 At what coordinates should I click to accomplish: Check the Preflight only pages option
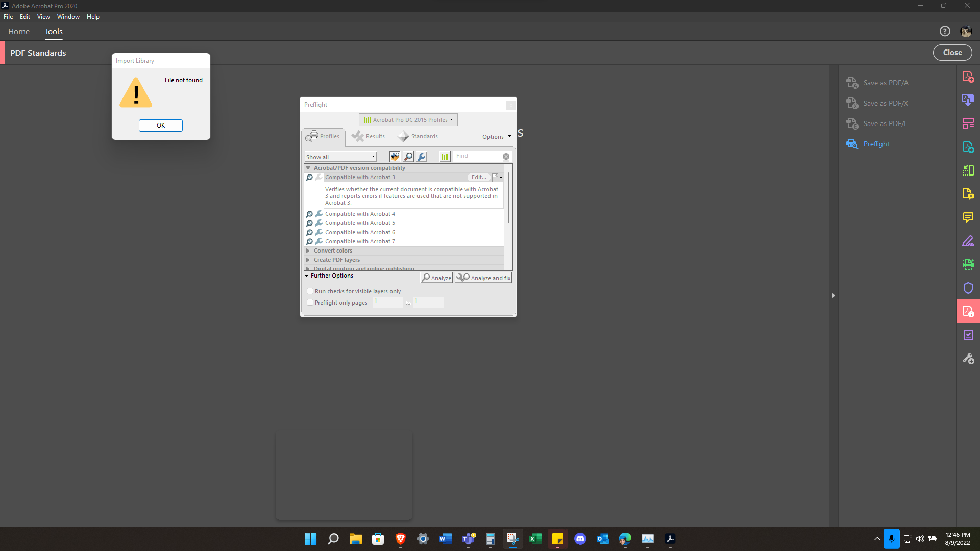click(x=310, y=302)
